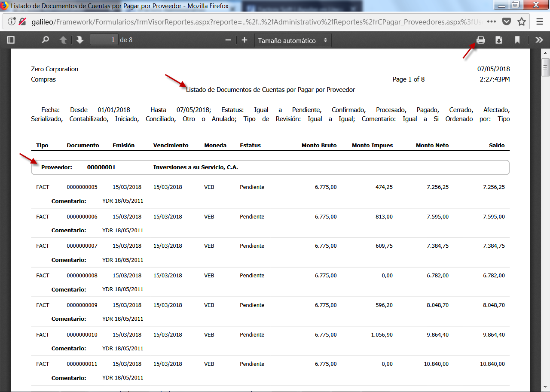Zoom in with the plus button
This screenshot has width=550, height=392.
[x=244, y=40]
